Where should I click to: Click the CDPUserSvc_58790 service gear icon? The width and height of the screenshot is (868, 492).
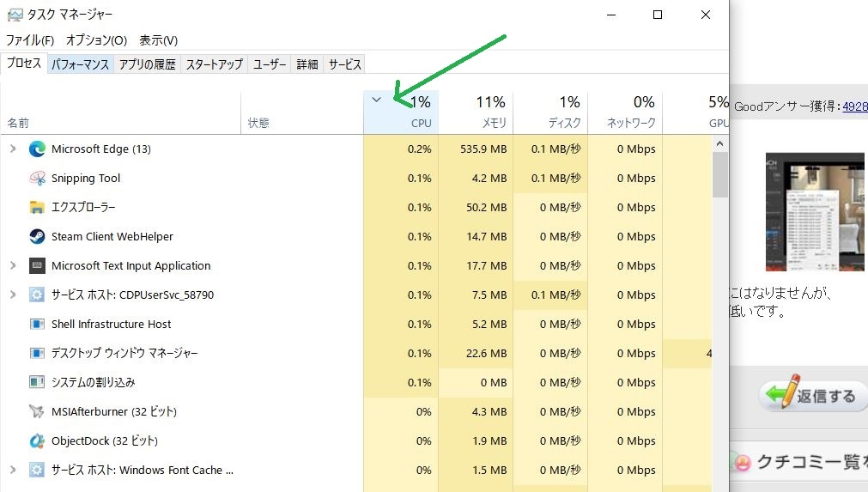pyautogui.click(x=37, y=295)
